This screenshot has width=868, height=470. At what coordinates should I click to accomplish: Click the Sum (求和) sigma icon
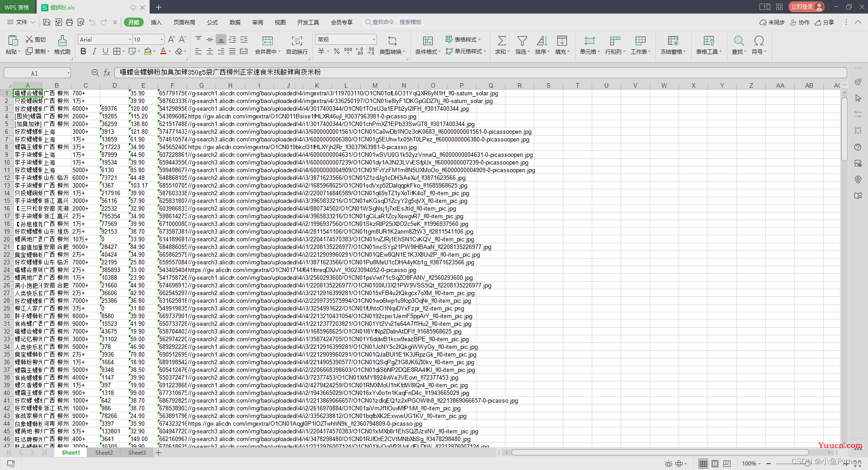(x=501, y=41)
